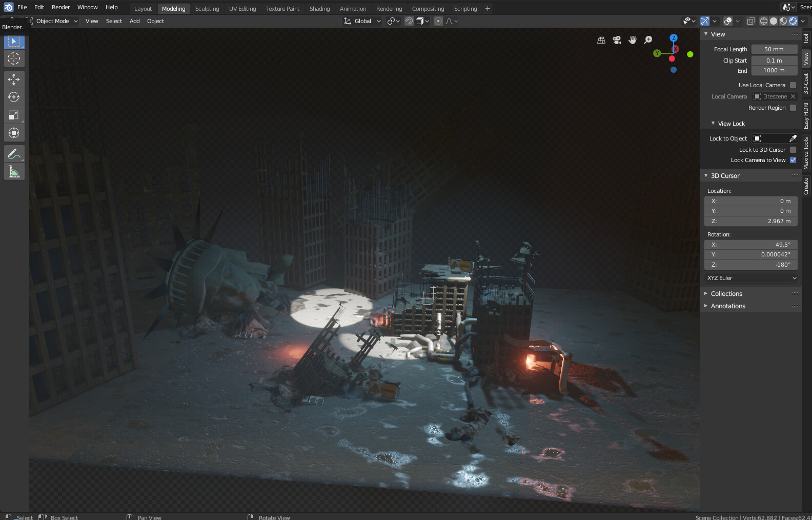812x520 pixels.
Task: Click 3D Cursor Rotation X field
Action: (x=751, y=245)
